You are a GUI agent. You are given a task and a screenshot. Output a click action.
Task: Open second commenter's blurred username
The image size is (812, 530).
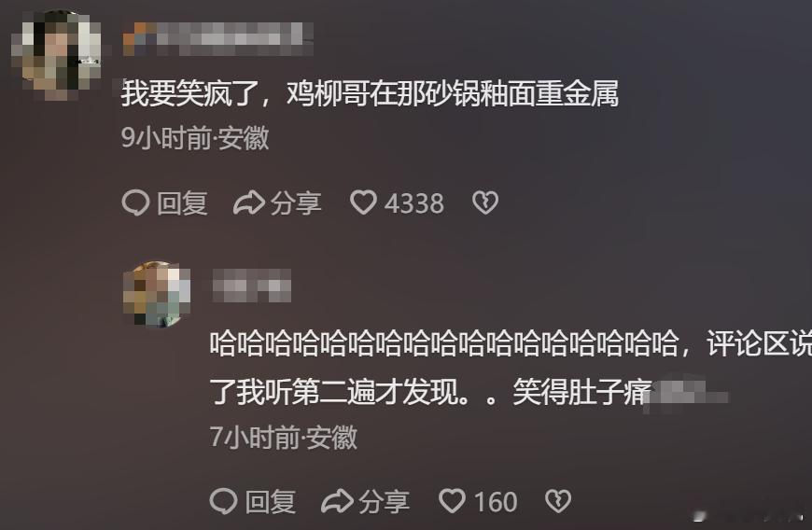click(252, 286)
